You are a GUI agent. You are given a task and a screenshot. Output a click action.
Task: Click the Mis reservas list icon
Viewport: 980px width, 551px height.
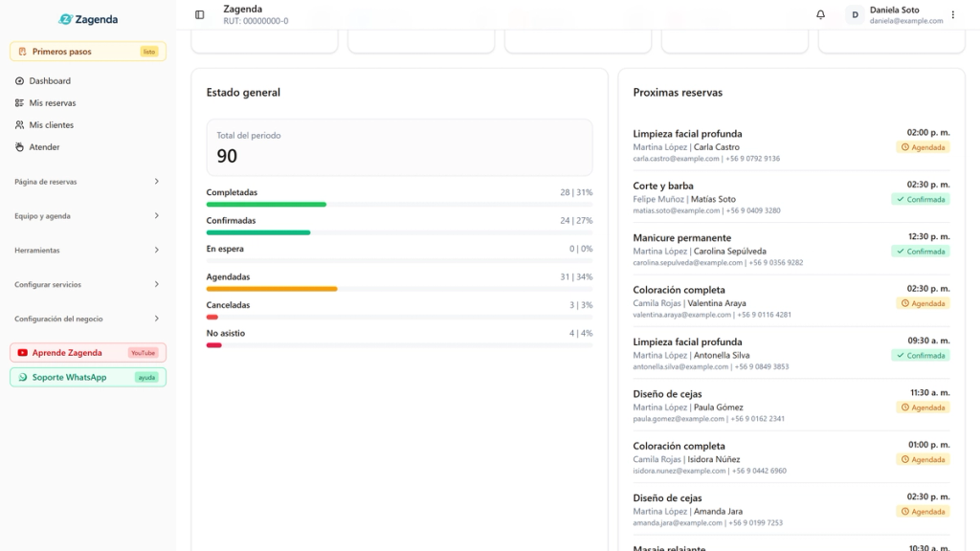[x=19, y=102]
